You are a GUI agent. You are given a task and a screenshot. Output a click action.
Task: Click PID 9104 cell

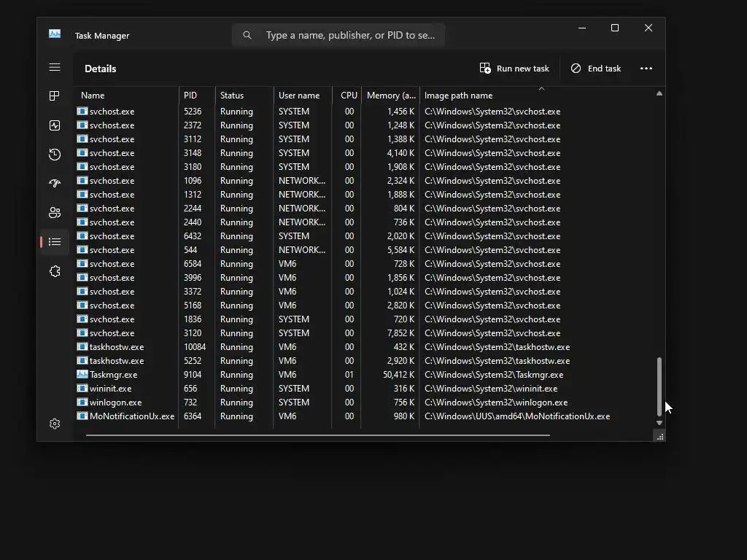pos(193,375)
